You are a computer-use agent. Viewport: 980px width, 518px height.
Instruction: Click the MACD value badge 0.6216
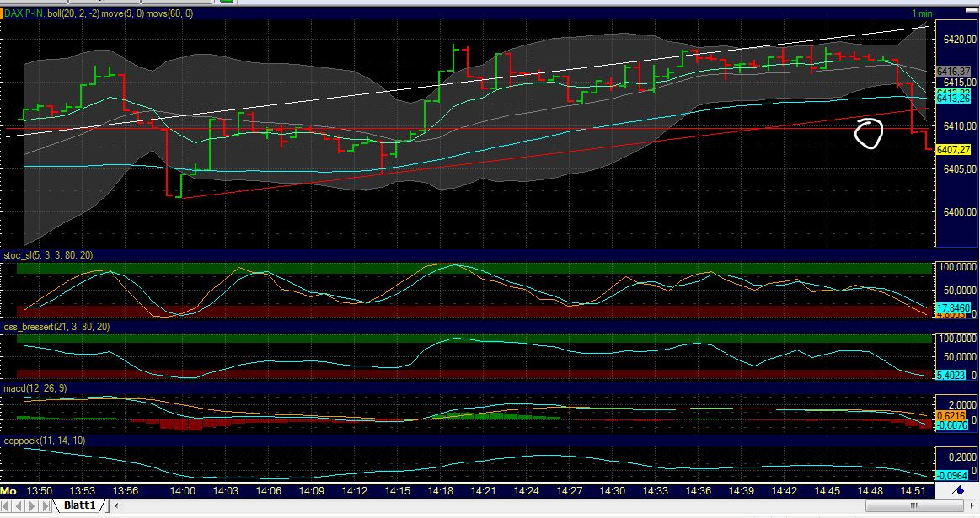(x=949, y=415)
